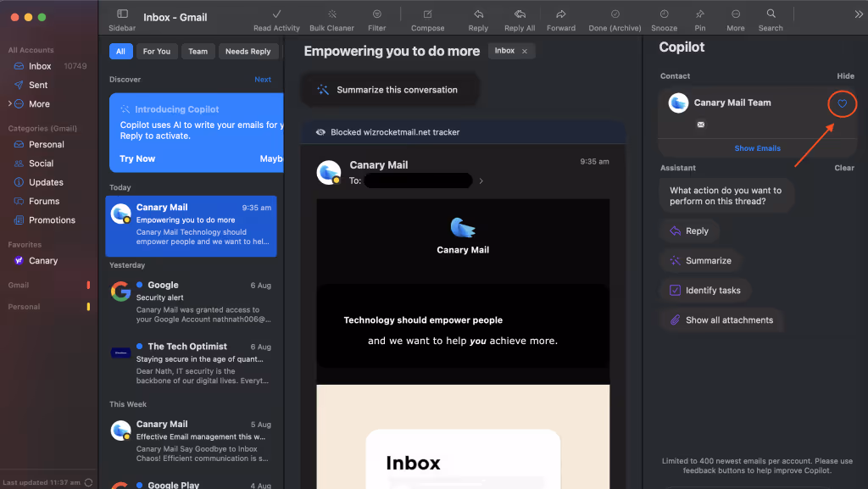This screenshot has height=489, width=868.
Task: Open Canary Mail 5 Aug email
Action: pos(191,441)
